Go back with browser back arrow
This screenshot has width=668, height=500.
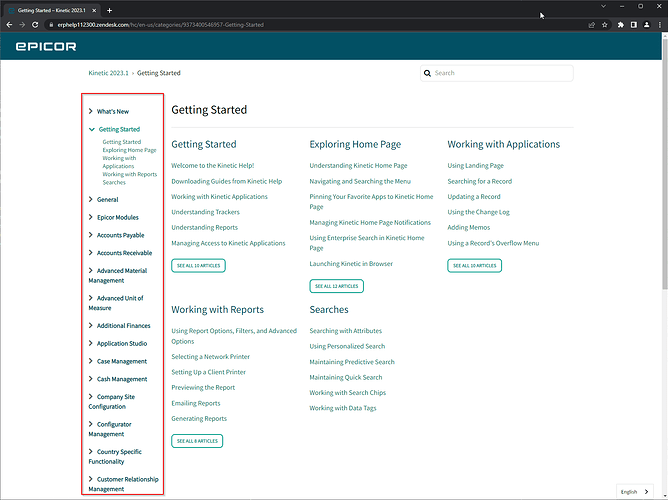pyautogui.click(x=9, y=25)
